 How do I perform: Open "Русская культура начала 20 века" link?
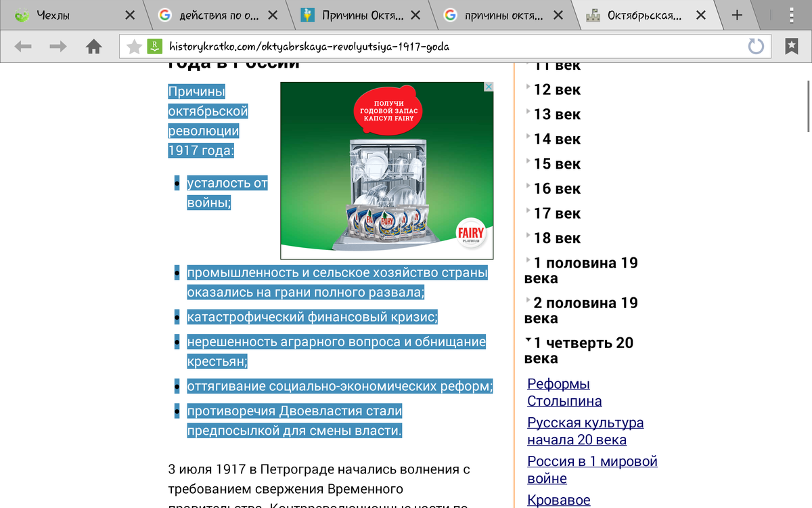coord(585,431)
